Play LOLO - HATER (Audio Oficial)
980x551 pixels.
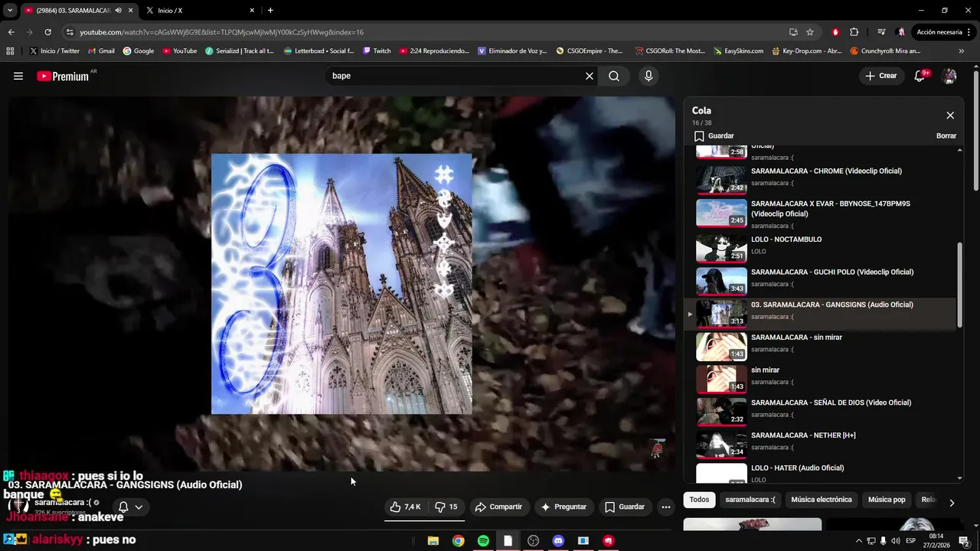point(819,472)
